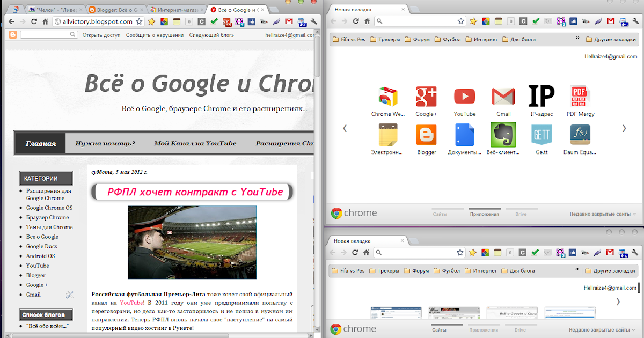Click the Blogger navbar search field

point(49,35)
